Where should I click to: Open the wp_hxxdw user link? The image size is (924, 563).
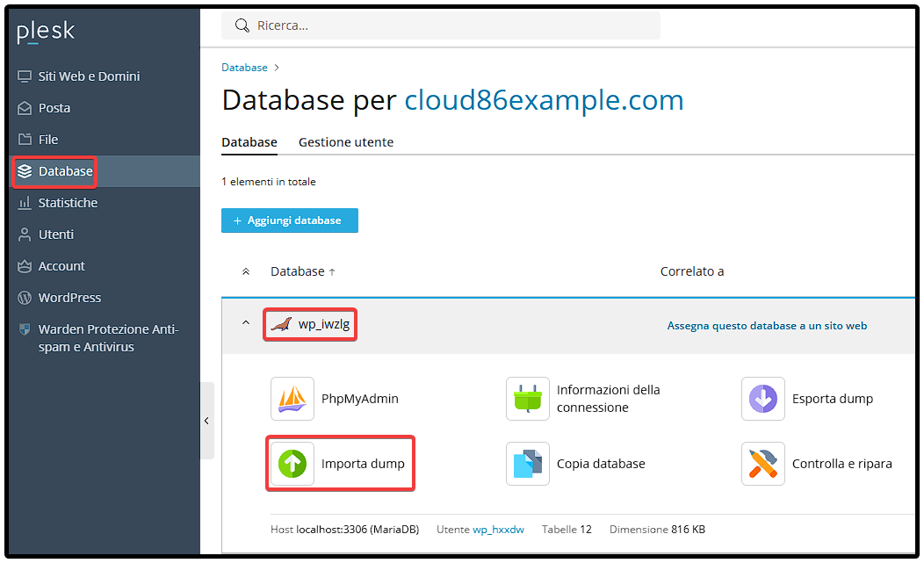(499, 530)
